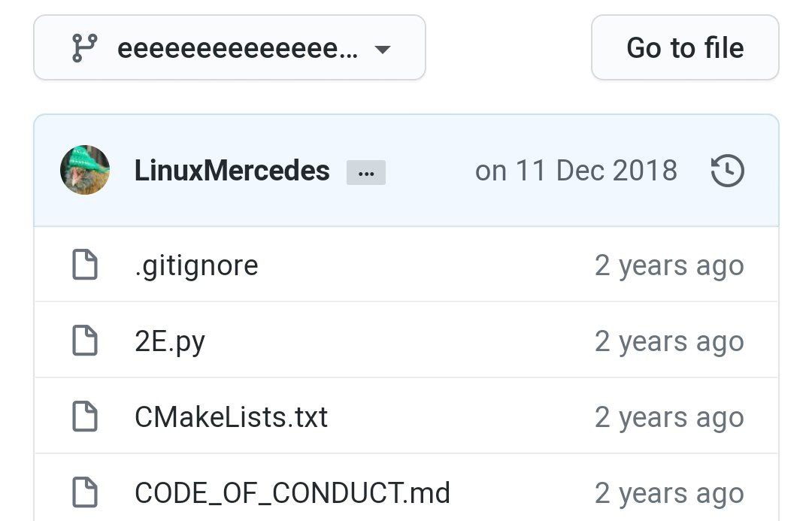View commit history clock icon

(728, 171)
